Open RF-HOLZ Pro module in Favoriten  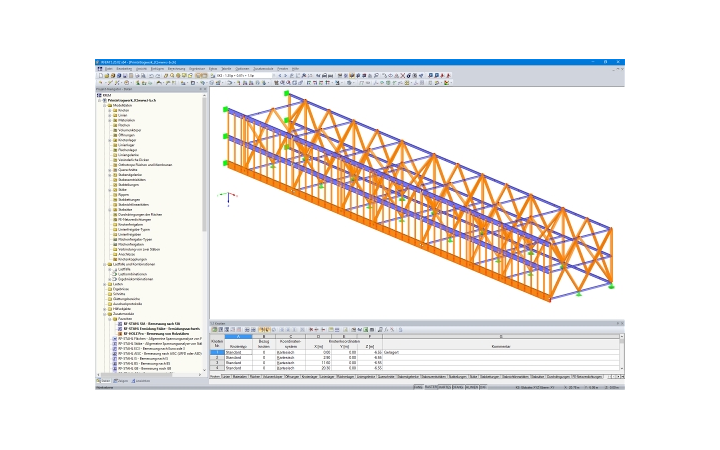[x=156, y=334]
